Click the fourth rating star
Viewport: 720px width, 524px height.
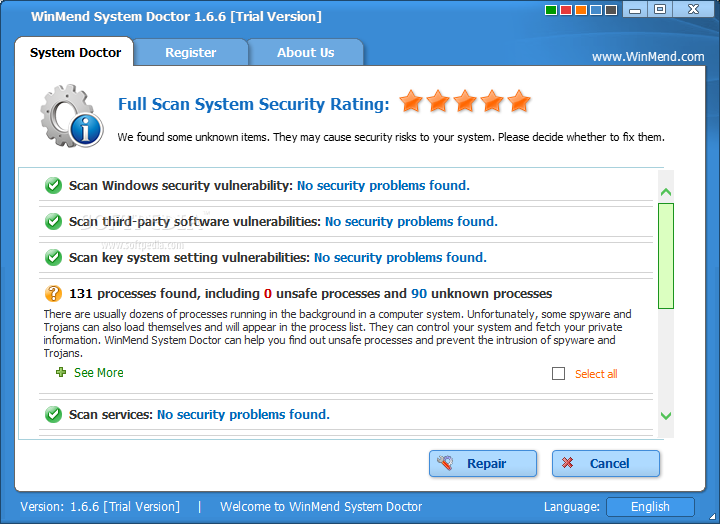pyautogui.click(x=492, y=101)
